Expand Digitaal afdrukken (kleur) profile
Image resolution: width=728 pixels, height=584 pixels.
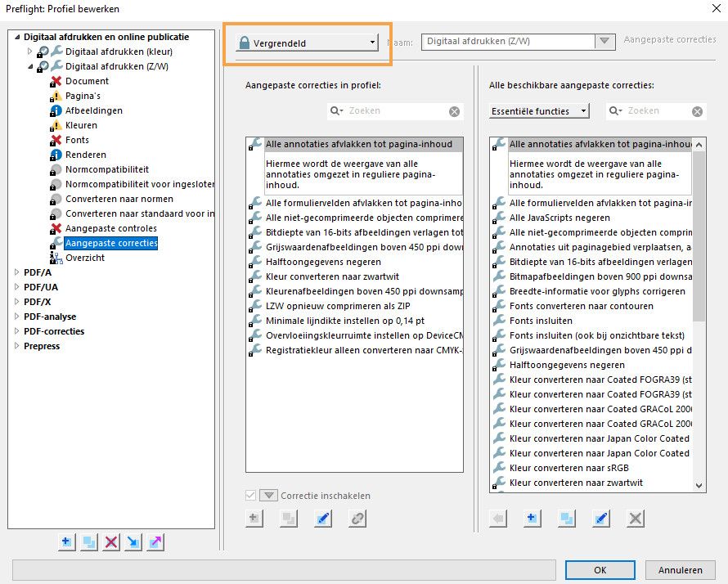29,51
